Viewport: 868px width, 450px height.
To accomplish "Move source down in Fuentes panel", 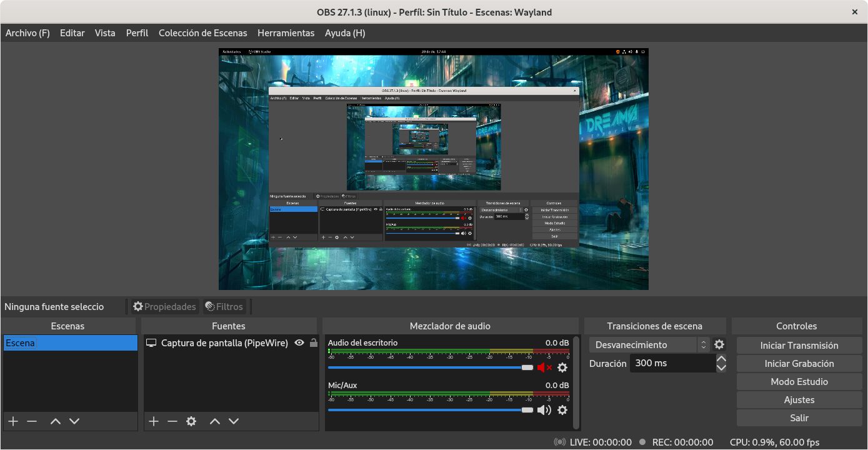I will point(234,421).
